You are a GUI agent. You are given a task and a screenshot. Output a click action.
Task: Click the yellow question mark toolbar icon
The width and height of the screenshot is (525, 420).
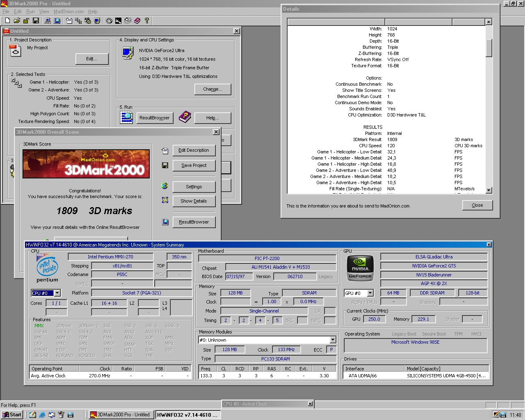coord(146,21)
